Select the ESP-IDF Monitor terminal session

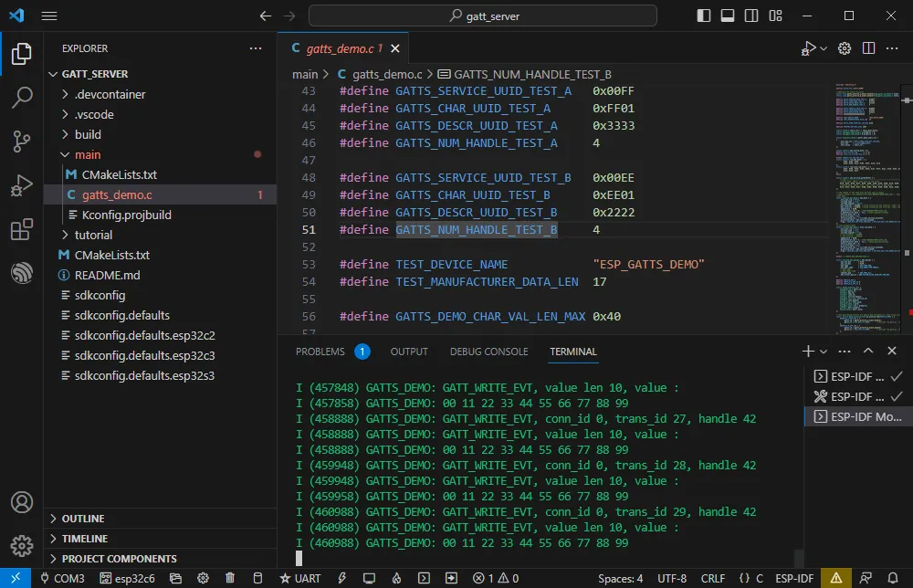pyautogui.click(x=858, y=416)
